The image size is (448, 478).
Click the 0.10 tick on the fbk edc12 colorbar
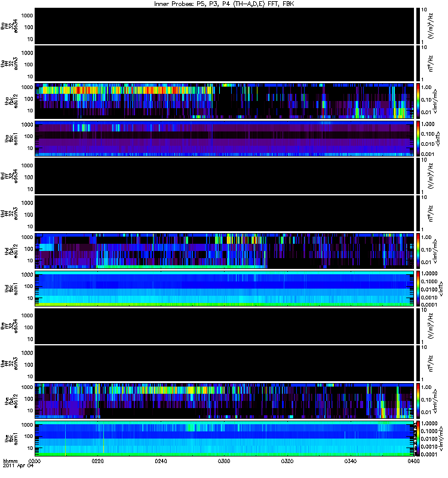(x=426, y=400)
